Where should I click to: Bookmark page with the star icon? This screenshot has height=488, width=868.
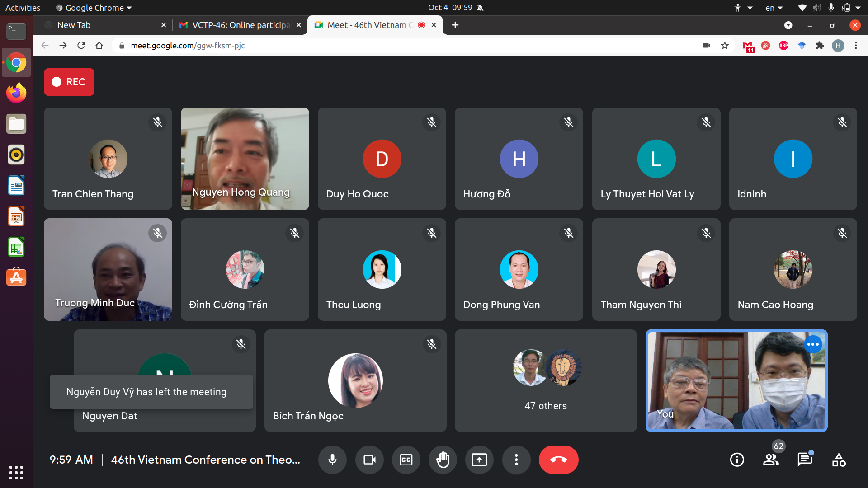(725, 46)
